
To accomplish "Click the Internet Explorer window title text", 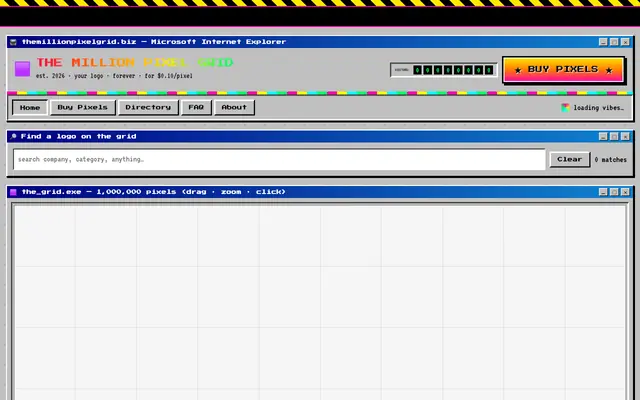I will point(154,42).
